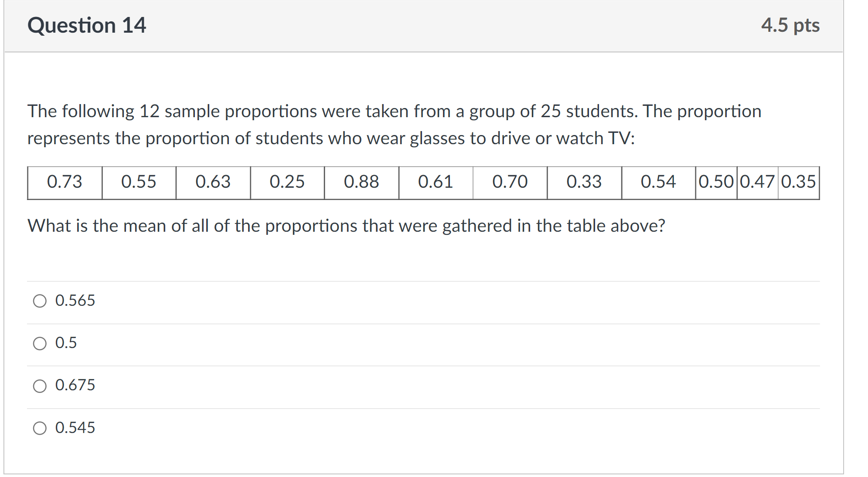Click the 'following 12 sample proportions' paragraph
The image size is (868, 477).
click(x=394, y=125)
